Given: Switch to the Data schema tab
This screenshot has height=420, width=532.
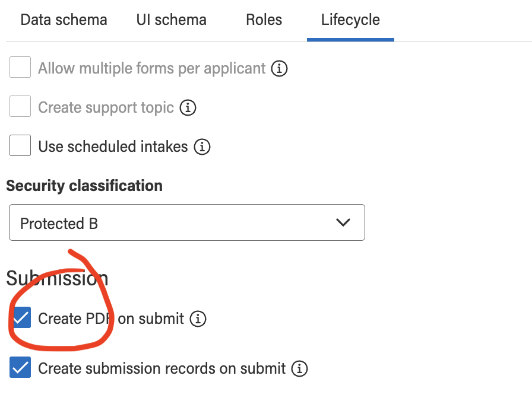Looking at the screenshot, I should [x=64, y=20].
